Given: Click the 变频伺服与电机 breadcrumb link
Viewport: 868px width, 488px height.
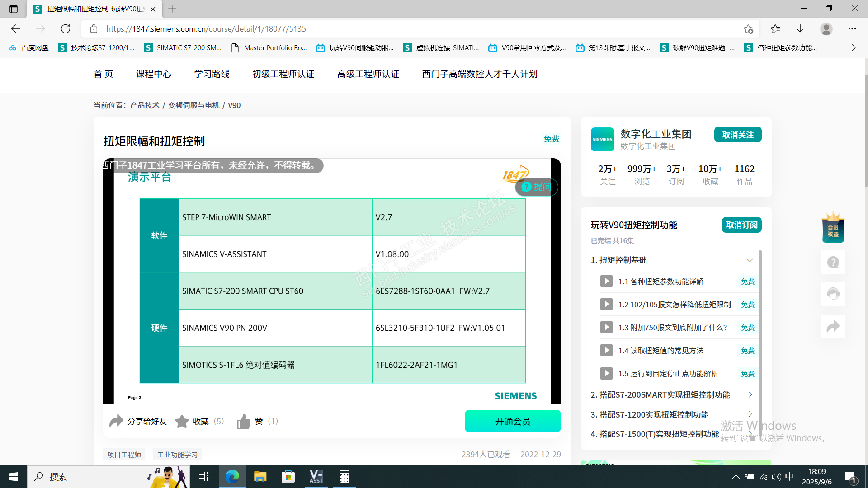Looking at the screenshot, I should (193, 105).
